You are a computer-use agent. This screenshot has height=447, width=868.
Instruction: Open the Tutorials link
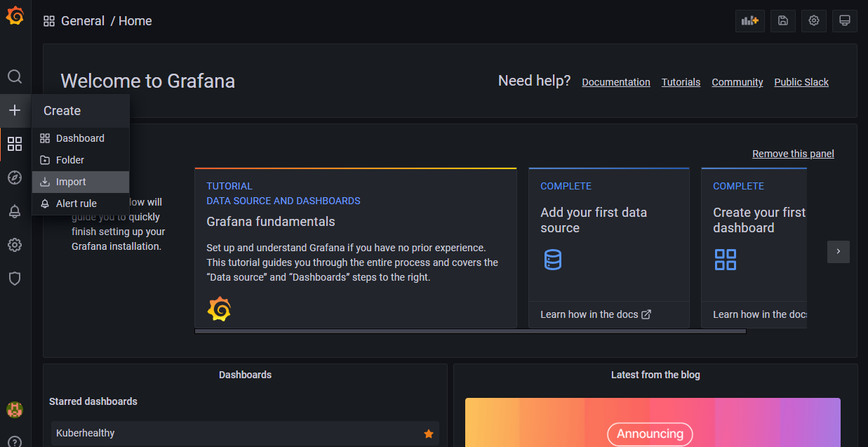click(x=681, y=82)
